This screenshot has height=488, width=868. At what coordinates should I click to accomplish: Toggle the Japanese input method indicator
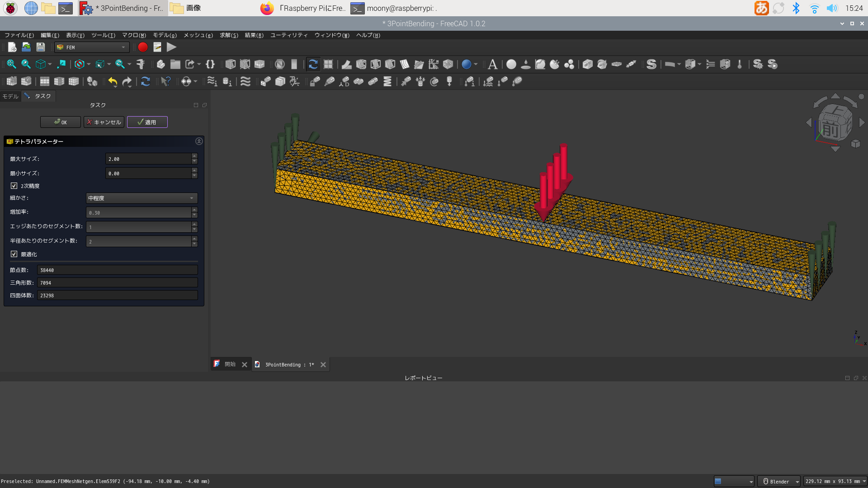(761, 8)
